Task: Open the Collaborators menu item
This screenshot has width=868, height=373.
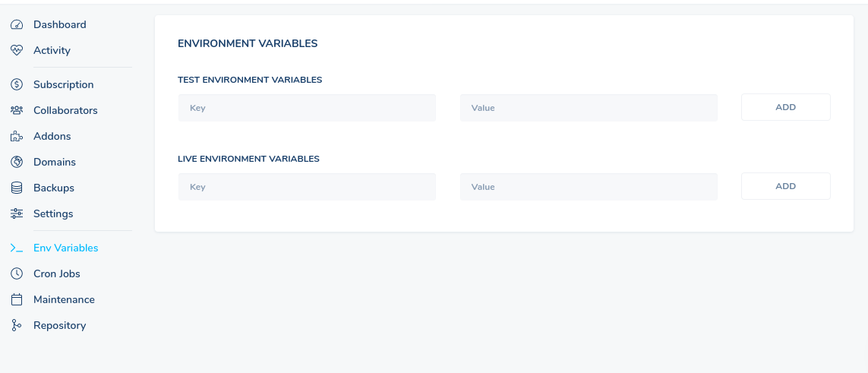Action: click(65, 111)
